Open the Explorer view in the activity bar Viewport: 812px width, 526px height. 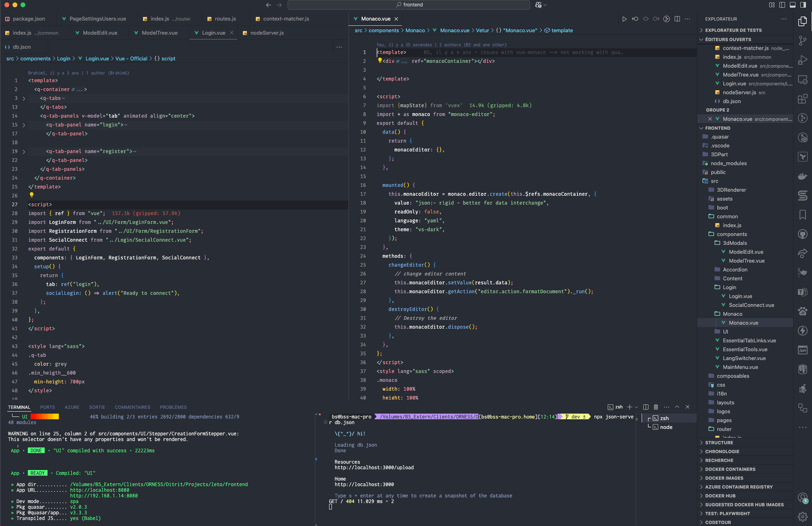tap(802, 21)
